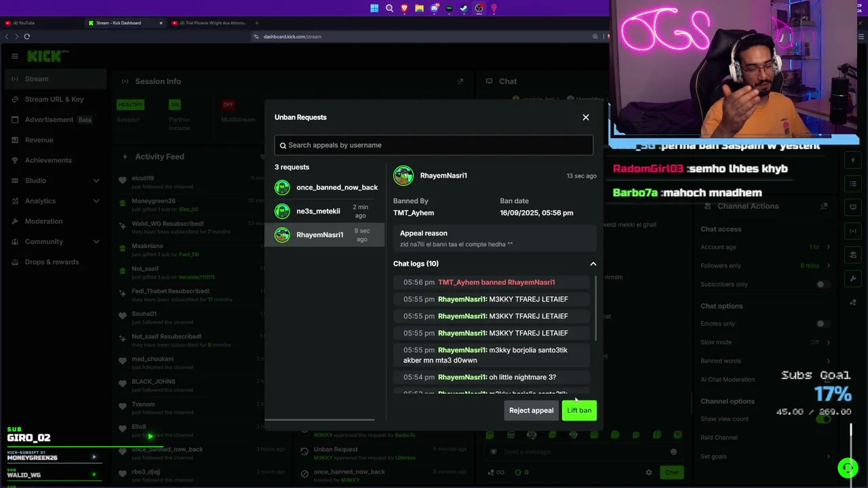This screenshot has height=488, width=868.
Task: Pop out the Session Info panel
Action: click(x=460, y=81)
